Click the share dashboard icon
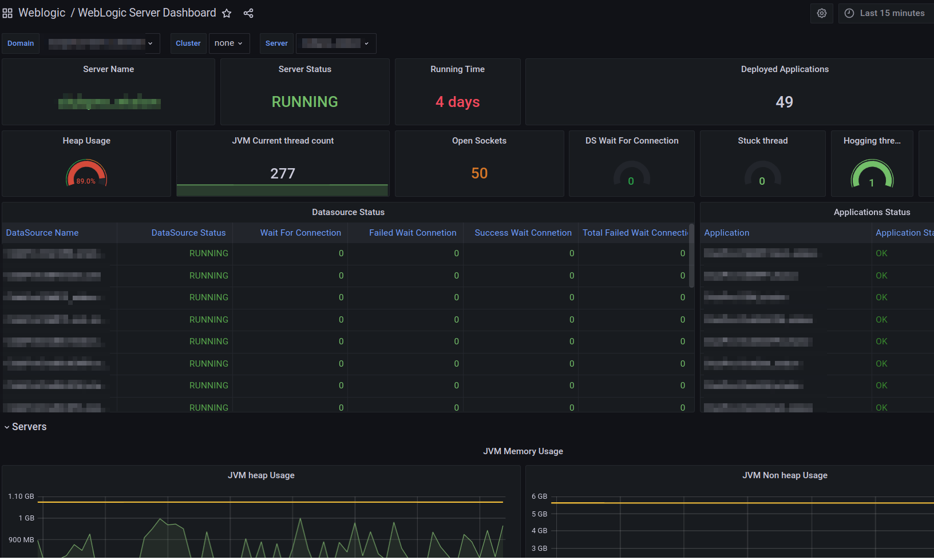Image resolution: width=934 pixels, height=560 pixels. pyautogui.click(x=248, y=13)
